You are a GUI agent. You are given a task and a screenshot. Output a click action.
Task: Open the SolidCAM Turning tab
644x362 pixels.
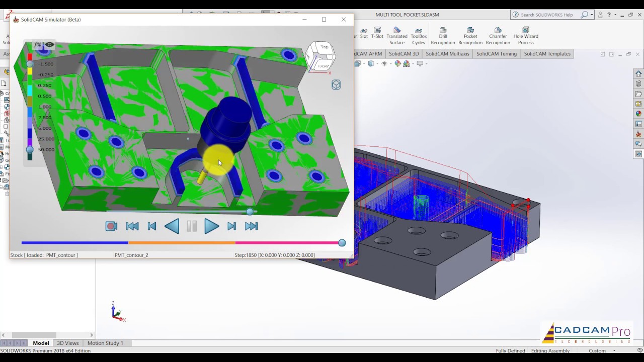coord(497,54)
